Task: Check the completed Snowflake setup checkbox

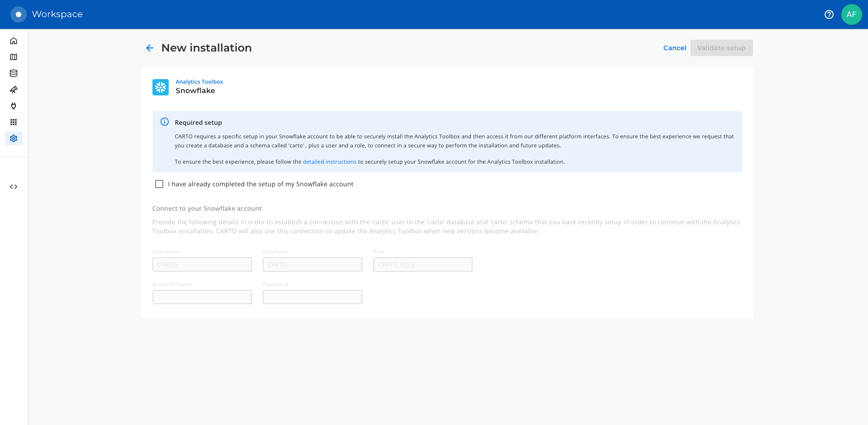Action: (159, 184)
